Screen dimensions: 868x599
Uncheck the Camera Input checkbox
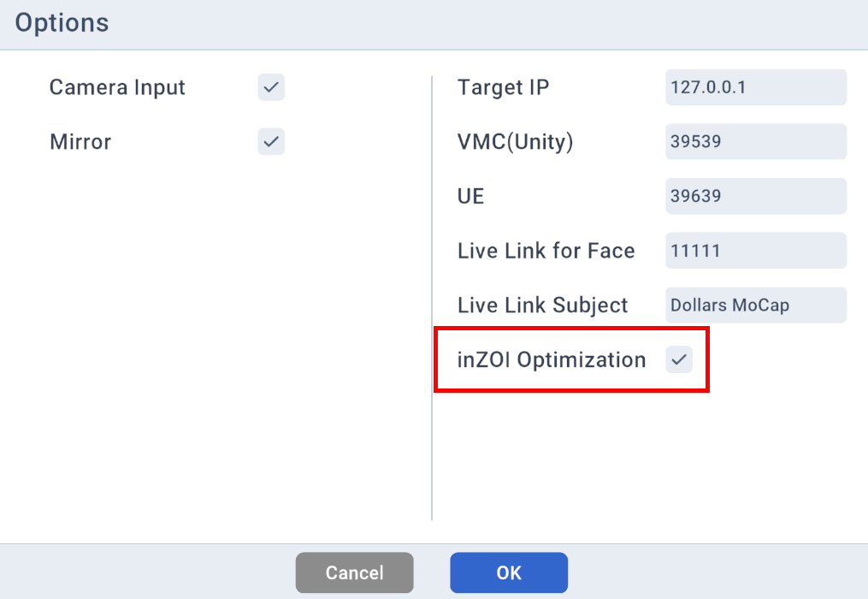[271, 87]
